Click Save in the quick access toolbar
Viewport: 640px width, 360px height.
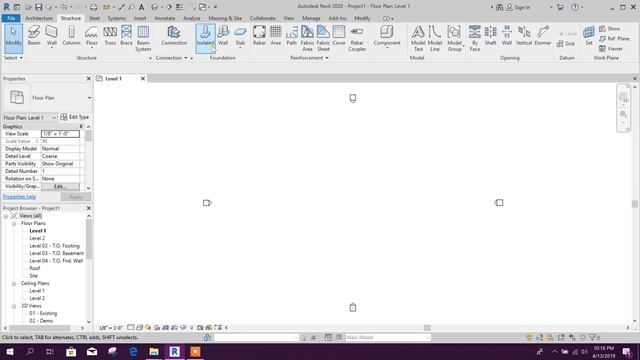[38, 7]
